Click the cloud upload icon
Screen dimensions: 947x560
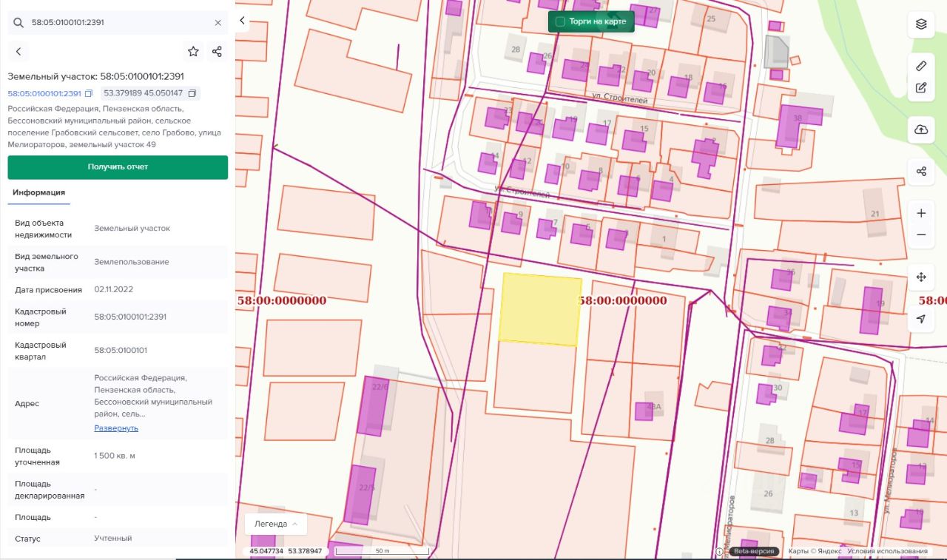921,129
